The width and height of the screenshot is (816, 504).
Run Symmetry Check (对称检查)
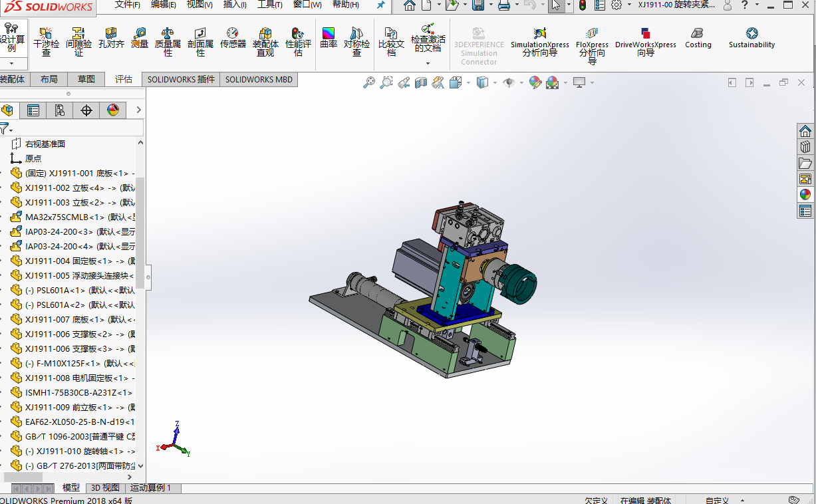coord(356,42)
